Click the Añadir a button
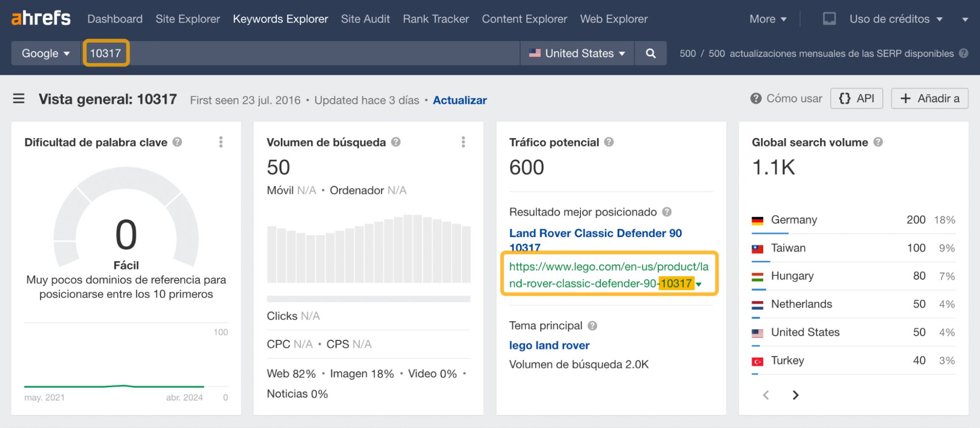 coord(930,98)
